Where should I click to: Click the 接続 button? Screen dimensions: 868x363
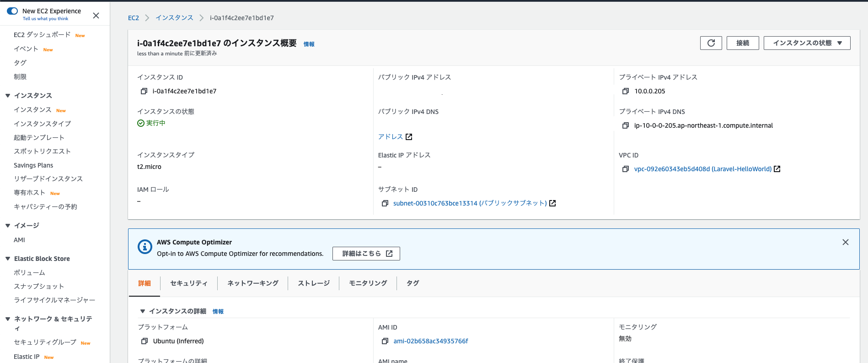[x=743, y=43]
